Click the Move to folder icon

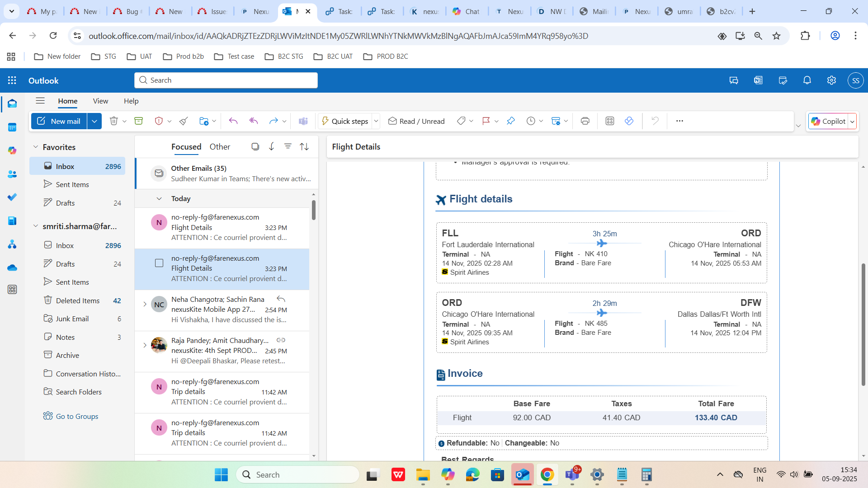pyautogui.click(x=204, y=121)
